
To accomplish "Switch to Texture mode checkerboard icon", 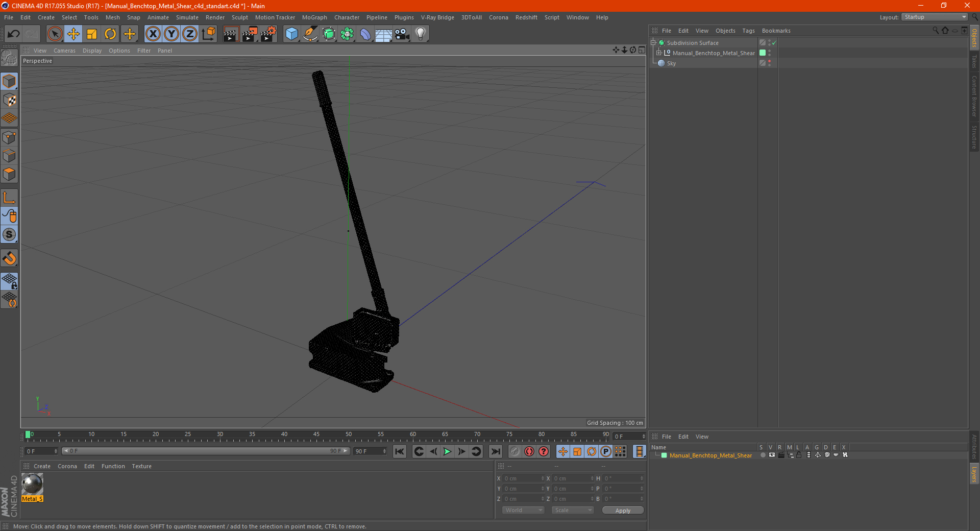I will [x=9, y=100].
